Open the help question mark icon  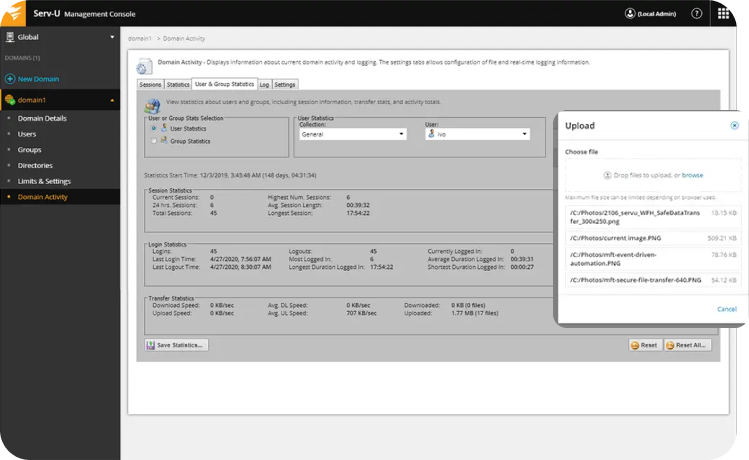coord(696,13)
